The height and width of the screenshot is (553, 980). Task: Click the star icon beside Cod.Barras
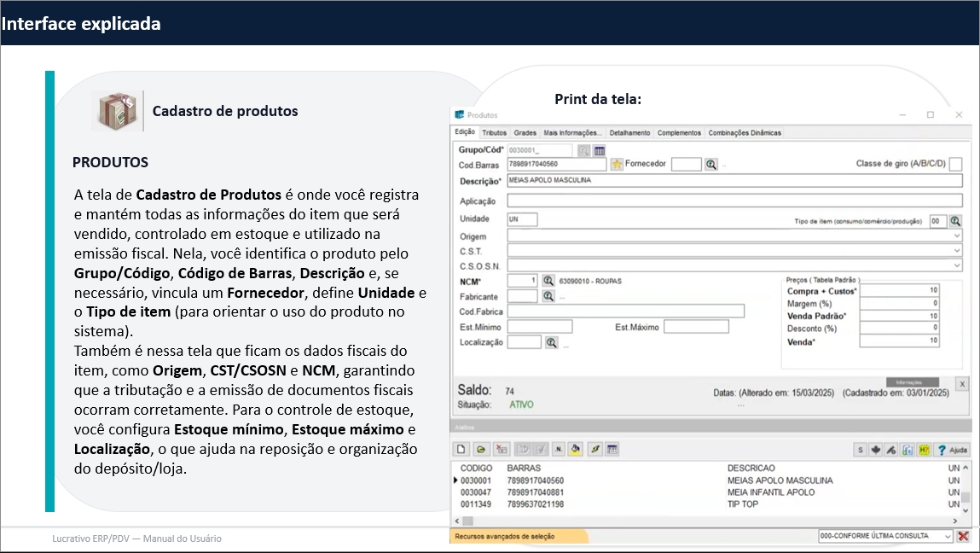click(x=617, y=164)
